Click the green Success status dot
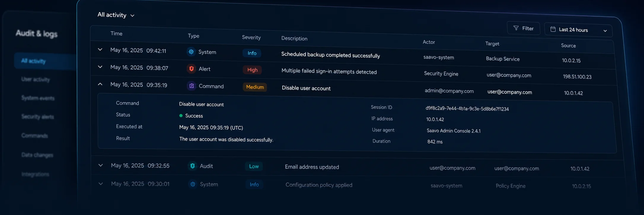Screen dimensions: 644x215 click(181, 116)
